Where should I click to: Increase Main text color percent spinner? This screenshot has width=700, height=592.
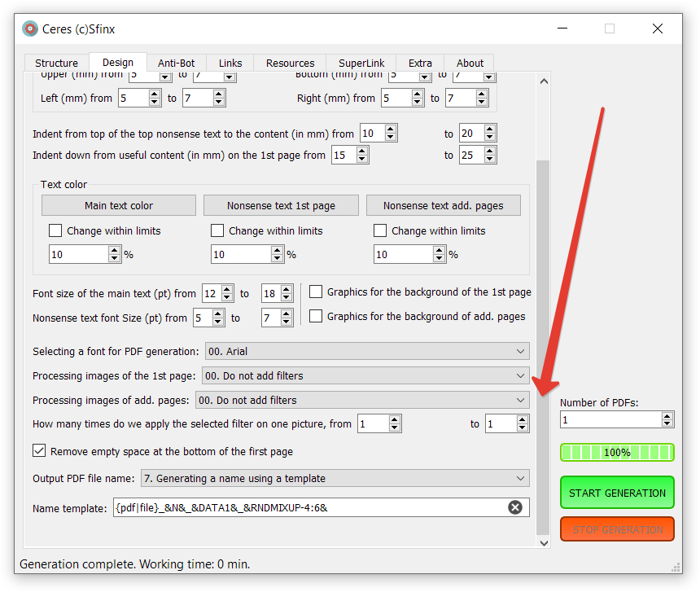coord(115,250)
